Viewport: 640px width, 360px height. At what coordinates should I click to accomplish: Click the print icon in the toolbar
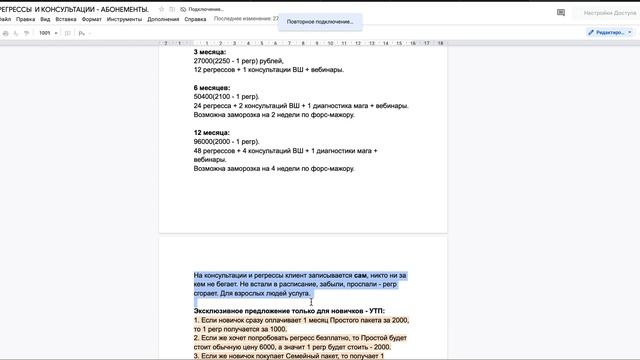click(x=6, y=33)
